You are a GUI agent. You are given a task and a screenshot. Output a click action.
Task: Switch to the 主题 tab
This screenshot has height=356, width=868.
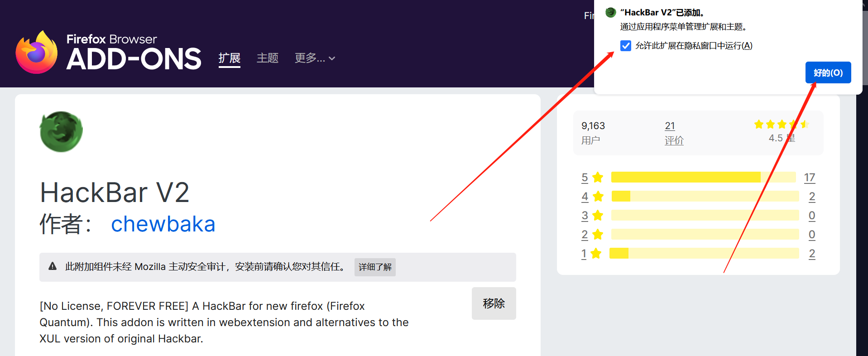[x=268, y=58]
